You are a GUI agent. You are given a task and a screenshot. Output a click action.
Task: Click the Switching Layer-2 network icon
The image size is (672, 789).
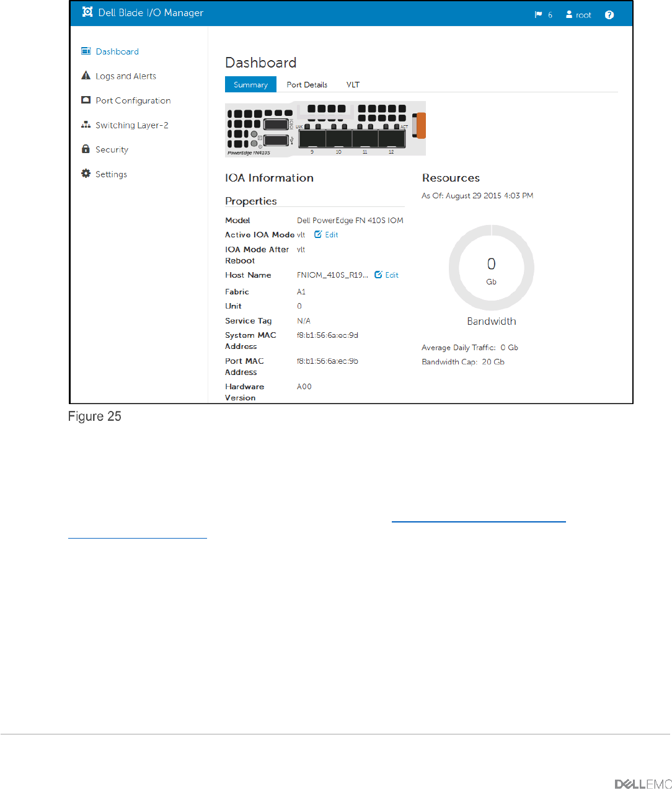tap(86, 125)
